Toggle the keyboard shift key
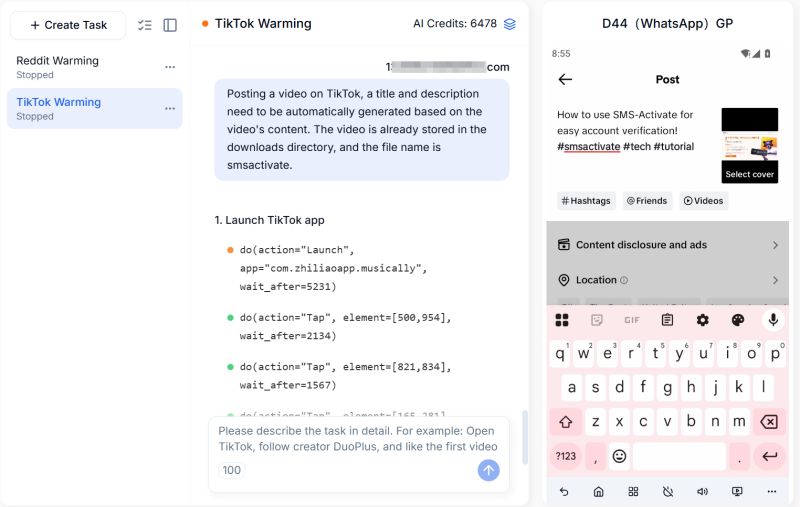Screen dimensions: 800x507 [x=566, y=422]
